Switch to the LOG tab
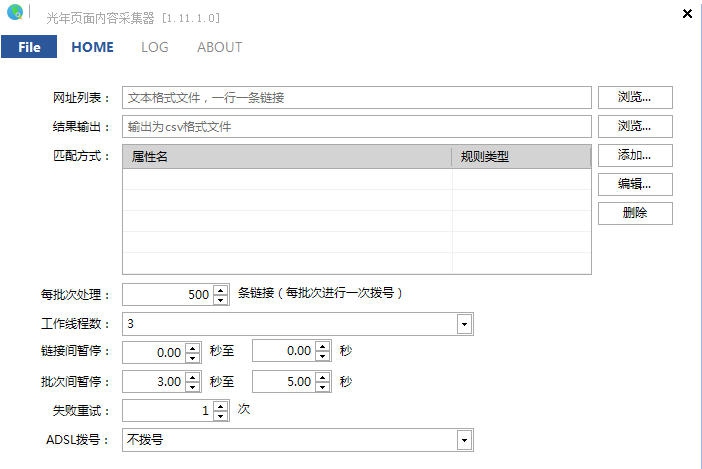 [x=155, y=47]
